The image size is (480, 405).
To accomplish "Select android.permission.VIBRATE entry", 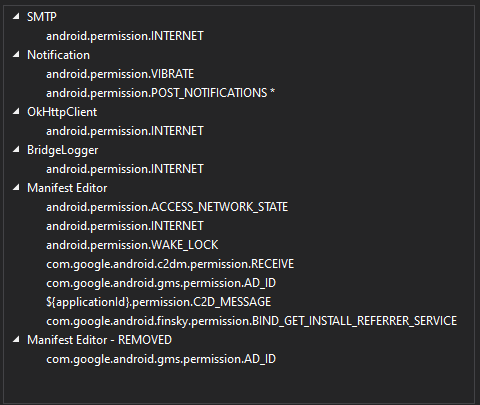I will tap(120, 74).
